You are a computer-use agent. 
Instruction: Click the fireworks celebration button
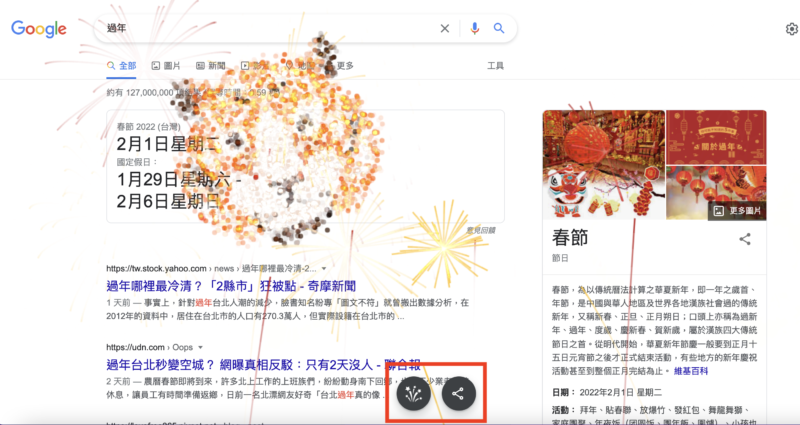click(414, 393)
